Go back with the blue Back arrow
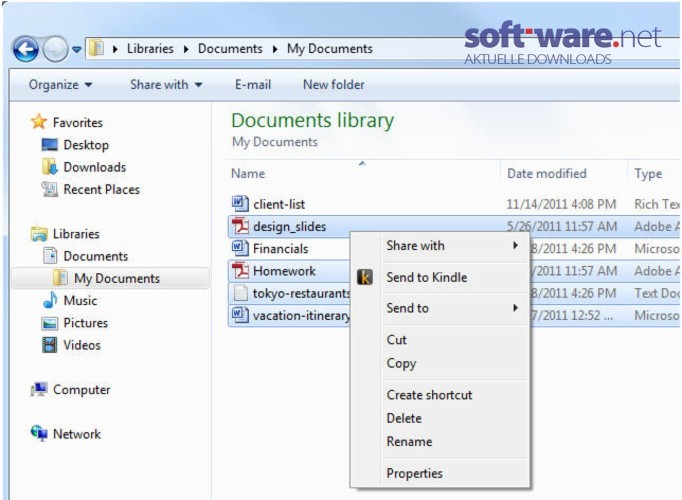Viewport: 682px width, 500px height. tap(26, 49)
